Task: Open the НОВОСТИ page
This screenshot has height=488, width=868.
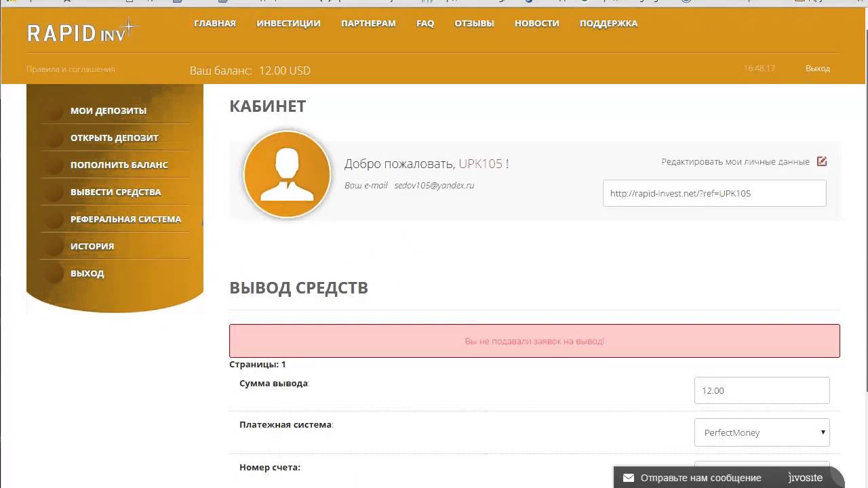Action: pos(537,23)
